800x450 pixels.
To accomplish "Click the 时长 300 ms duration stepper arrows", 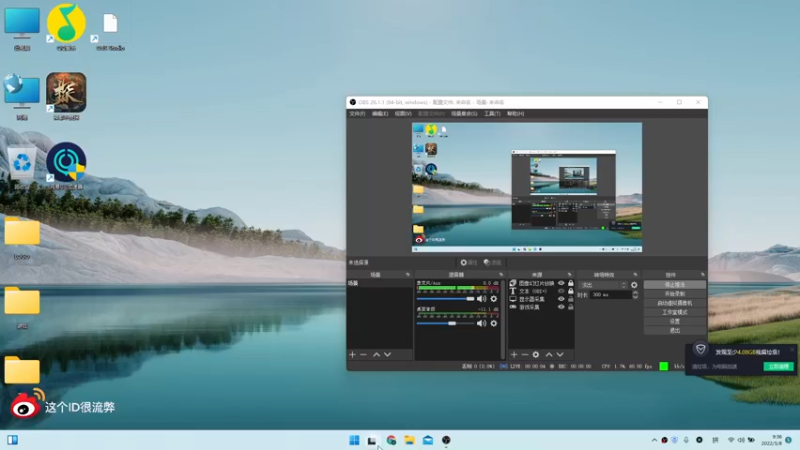I will (635, 295).
